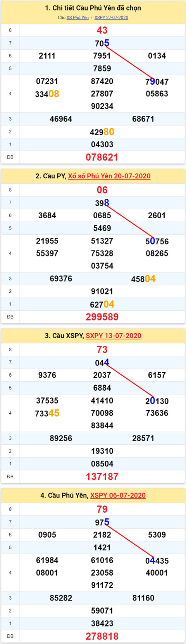
Task: Select the number 04435
Action: (157, 560)
